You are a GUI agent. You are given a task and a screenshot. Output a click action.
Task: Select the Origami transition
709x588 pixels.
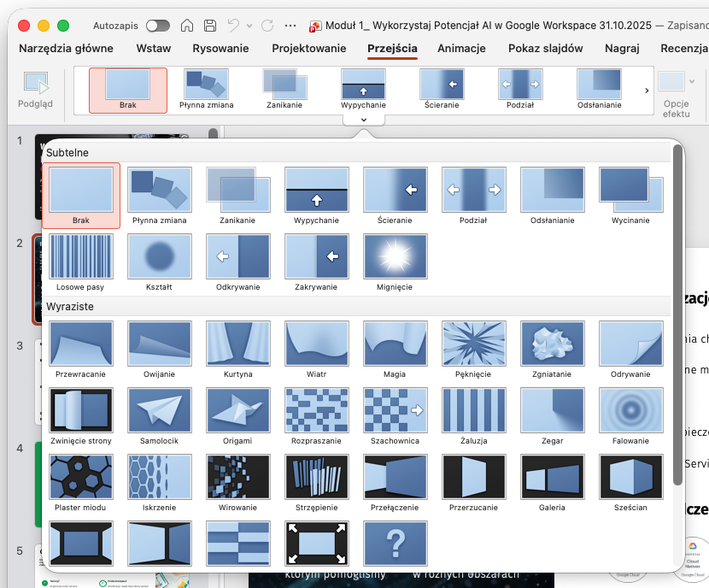237,416
